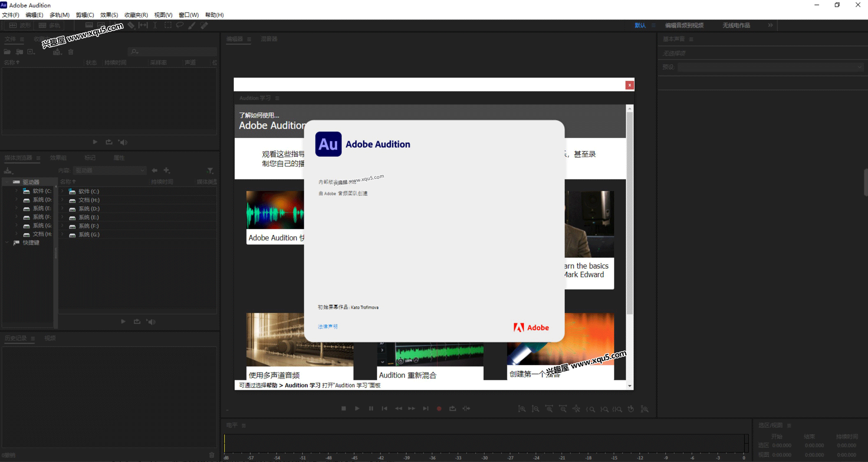
Task: Toggle Spectral Frequency Display in toolbar
Action: pyautogui.click(x=89, y=26)
